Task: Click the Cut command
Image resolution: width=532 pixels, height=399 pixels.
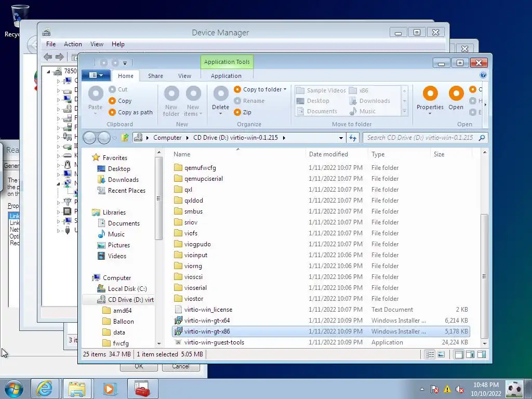Action: 118,89
